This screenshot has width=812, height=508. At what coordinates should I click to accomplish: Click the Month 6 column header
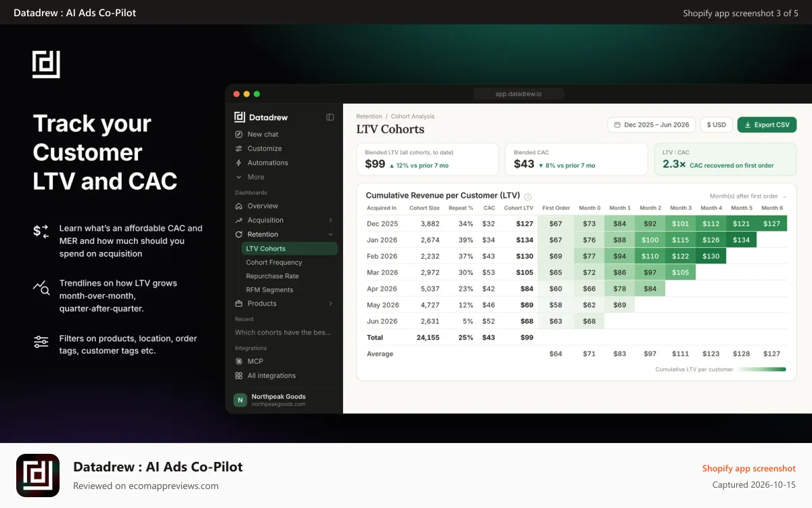(x=771, y=208)
